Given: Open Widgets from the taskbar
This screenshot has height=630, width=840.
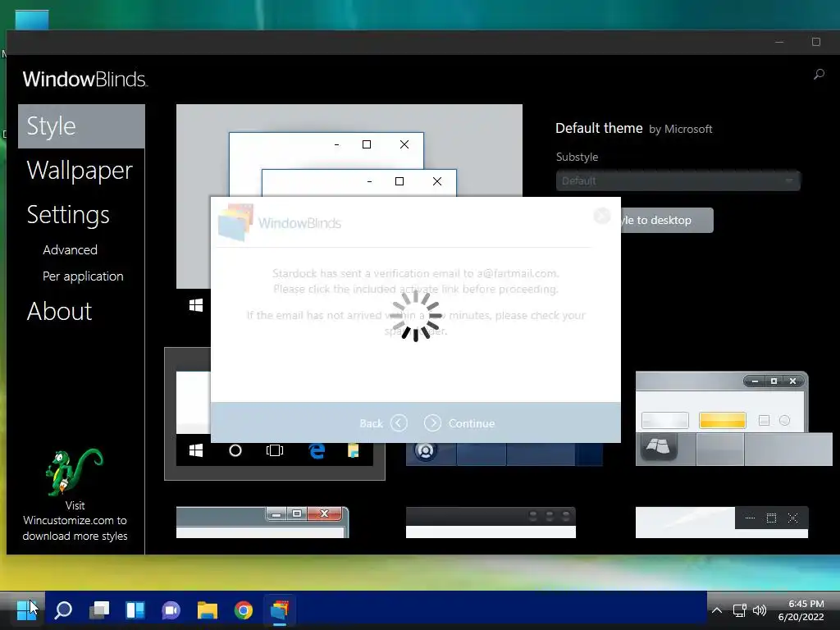Looking at the screenshot, I should click(135, 610).
